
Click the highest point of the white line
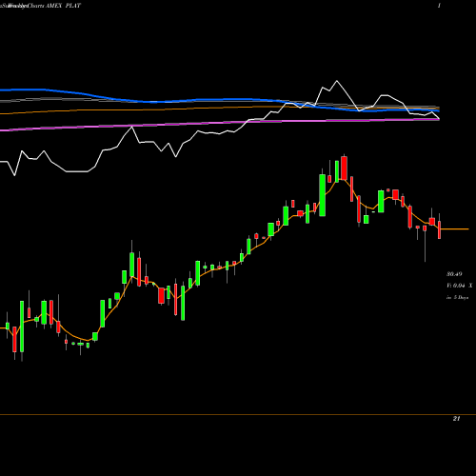coord(337,81)
